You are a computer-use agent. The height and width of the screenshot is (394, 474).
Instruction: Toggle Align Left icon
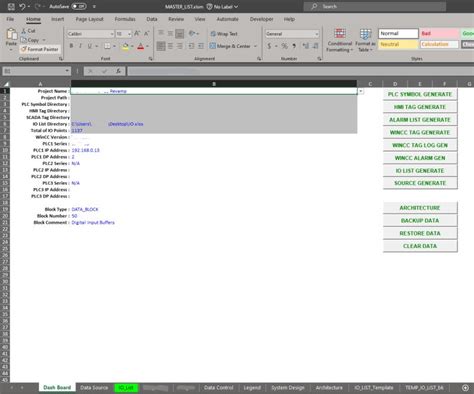(x=161, y=46)
